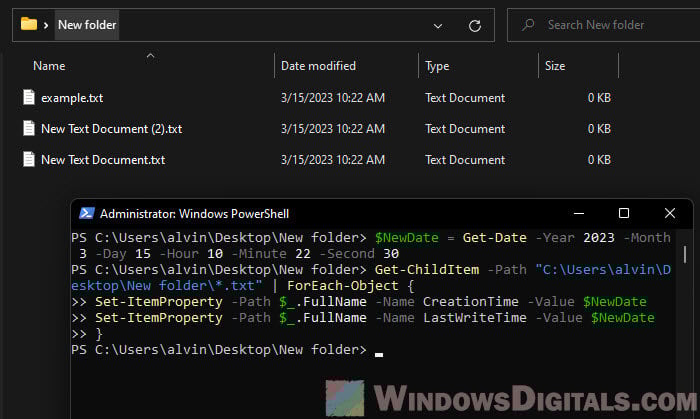Click the LastWriteTime text in PowerShell
This screenshot has height=419, width=700.
pos(475,318)
